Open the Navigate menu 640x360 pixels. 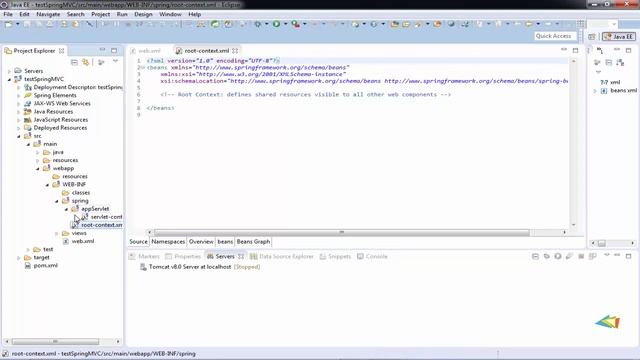click(48, 14)
